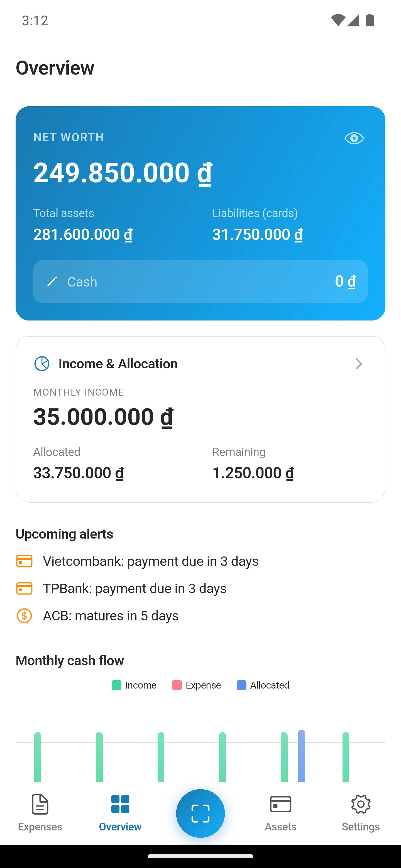
Task: Switch to the Assets tab
Action: tap(281, 813)
